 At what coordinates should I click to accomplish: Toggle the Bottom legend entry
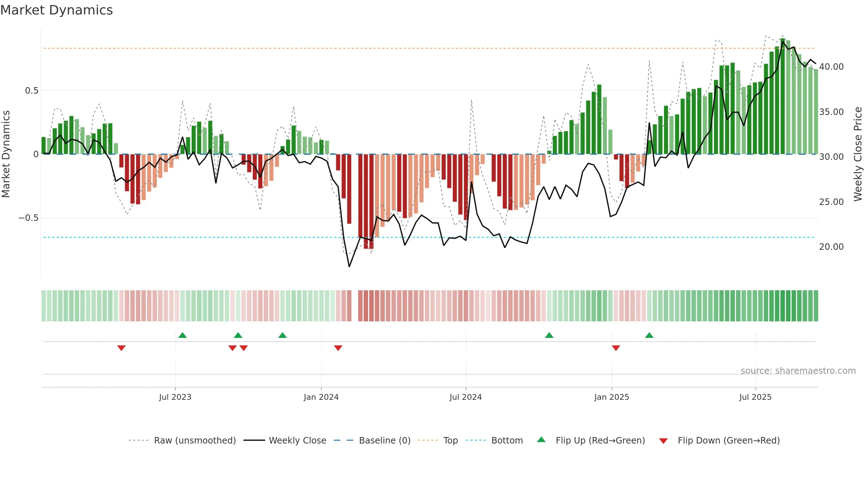pos(494,440)
